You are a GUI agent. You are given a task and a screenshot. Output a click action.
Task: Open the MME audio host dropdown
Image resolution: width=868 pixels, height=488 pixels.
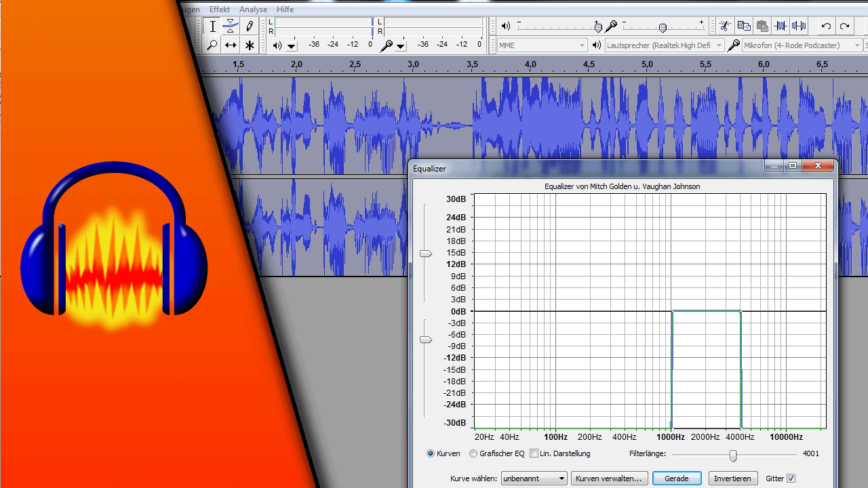(x=542, y=45)
